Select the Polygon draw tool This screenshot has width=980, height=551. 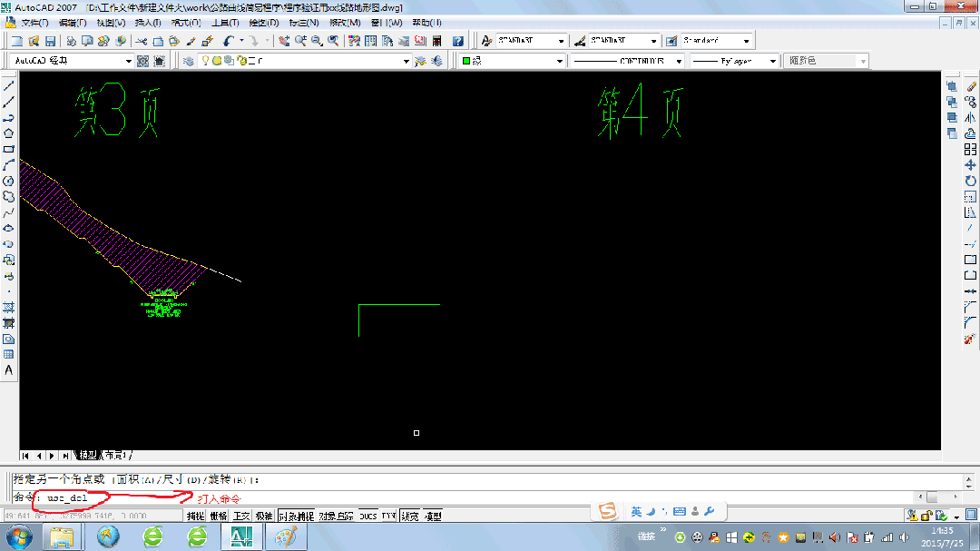click(x=9, y=133)
